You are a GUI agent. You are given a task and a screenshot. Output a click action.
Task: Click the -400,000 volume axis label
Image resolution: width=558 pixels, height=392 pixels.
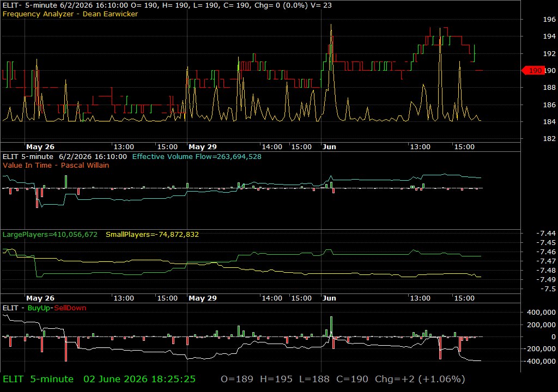pos(539,361)
